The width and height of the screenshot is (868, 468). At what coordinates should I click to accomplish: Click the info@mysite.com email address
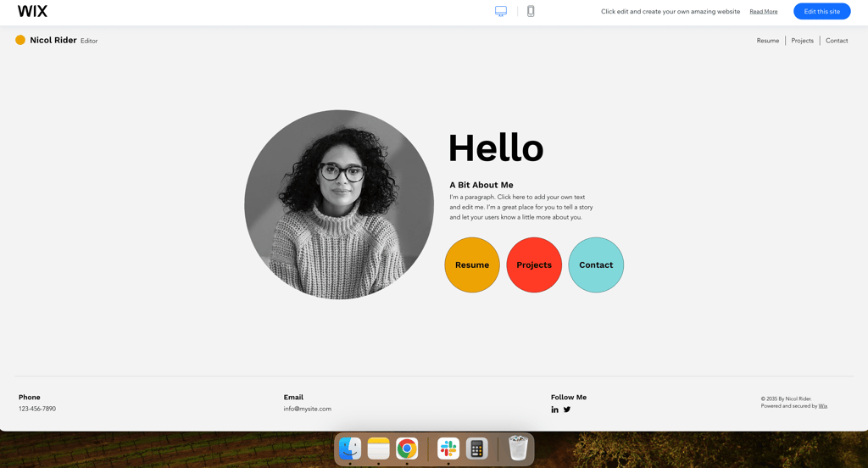[307, 409]
